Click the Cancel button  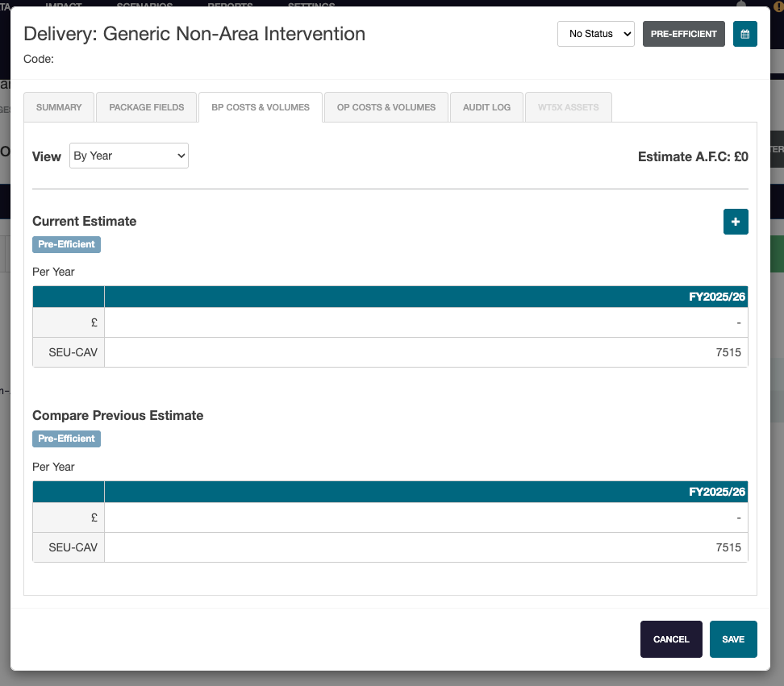tap(671, 639)
